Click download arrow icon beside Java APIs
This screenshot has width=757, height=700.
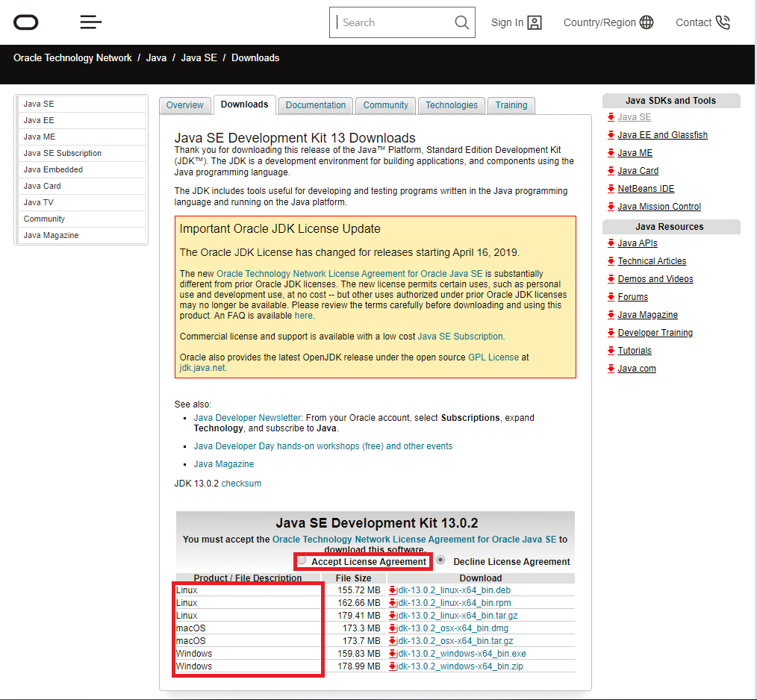pyautogui.click(x=611, y=243)
